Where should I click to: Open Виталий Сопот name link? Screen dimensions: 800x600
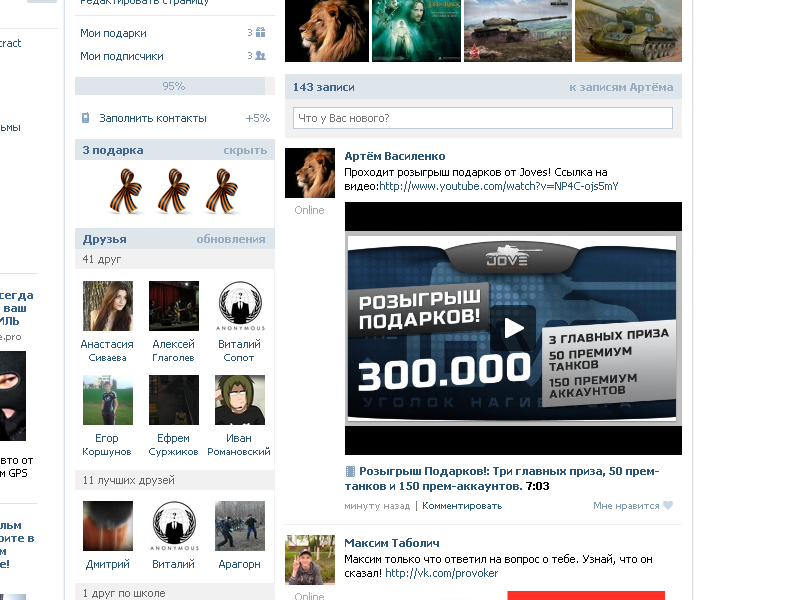pos(239,351)
